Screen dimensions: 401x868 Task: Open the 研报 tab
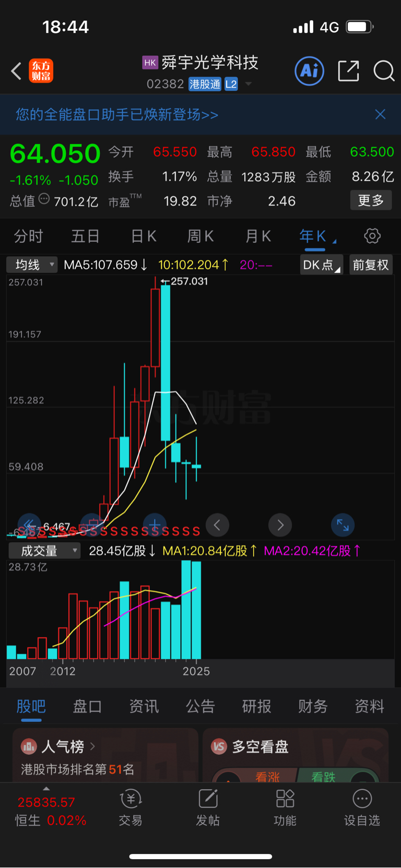pyautogui.click(x=256, y=706)
